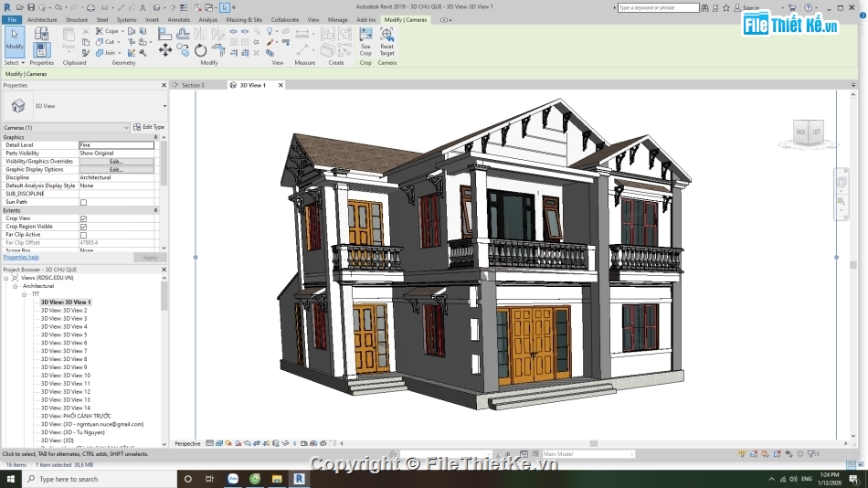Collapse the Graphics properties group
Screen dimensions: 868x488
[155, 137]
